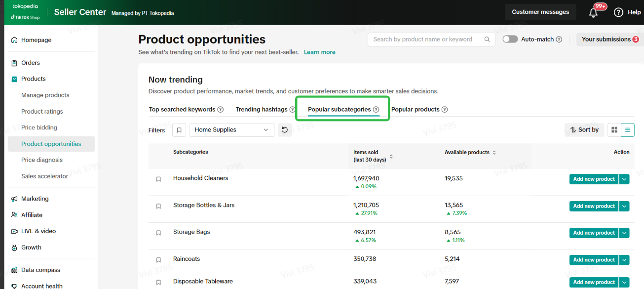The height and width of the screenshot is (289, 644).
Task: Open the Help question mark icon
Action: coord(618,12)
